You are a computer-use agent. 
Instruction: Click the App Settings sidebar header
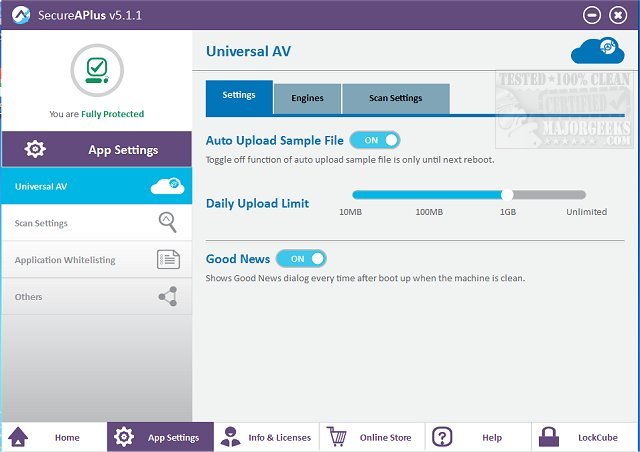(97, 149)
